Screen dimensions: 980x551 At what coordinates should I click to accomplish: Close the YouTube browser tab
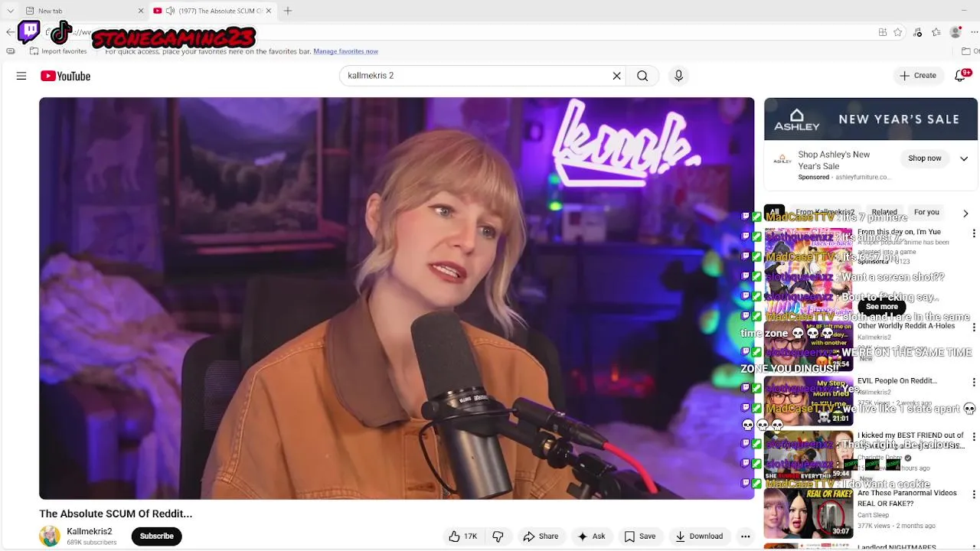[269, 11]
